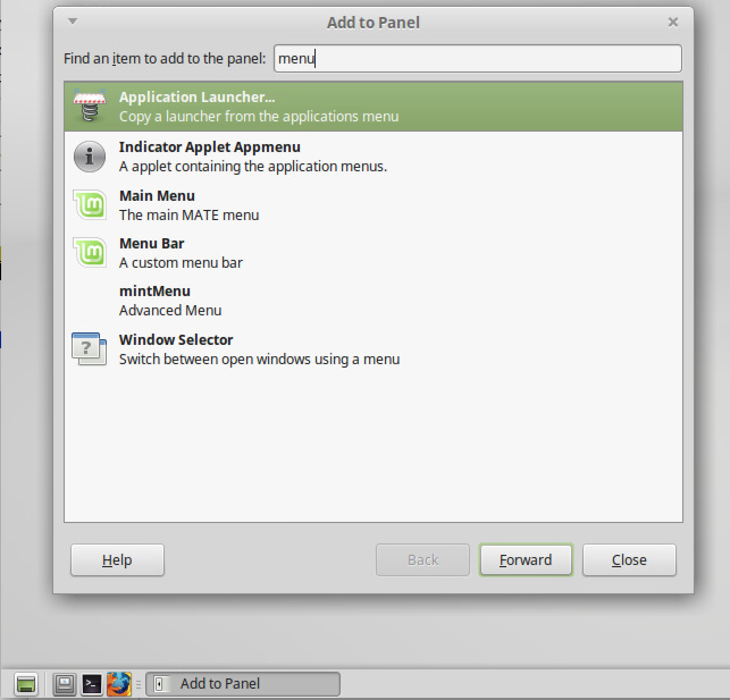Image resolution: width=730 pixels, height=700 pixels.
Task: Click the Menu Bar mint logo icon
Action: (x=90, y=252)
